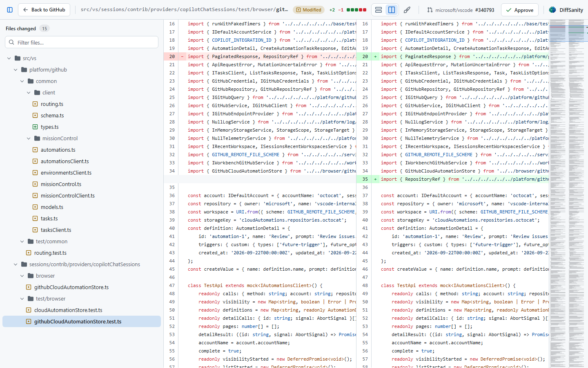This screenshot has height=368, width=588.
Task: Toggle the sidebar panel icon
Action: 10,10
